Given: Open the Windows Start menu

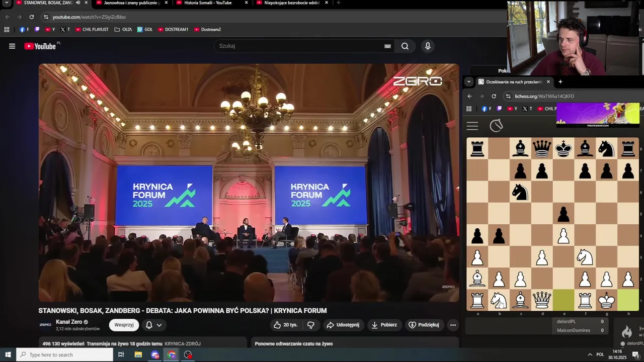Looking at the screenshot, I should tap(8, 355).
